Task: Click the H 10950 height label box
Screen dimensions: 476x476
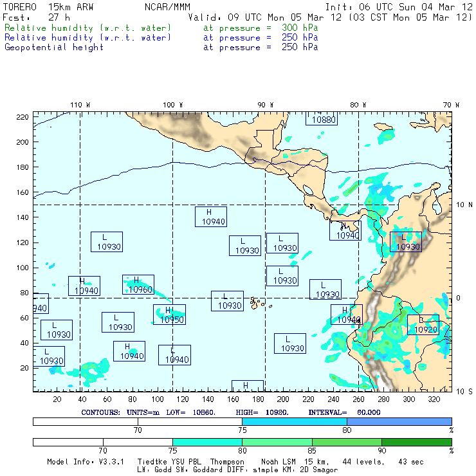Action: tap(169, 315)
